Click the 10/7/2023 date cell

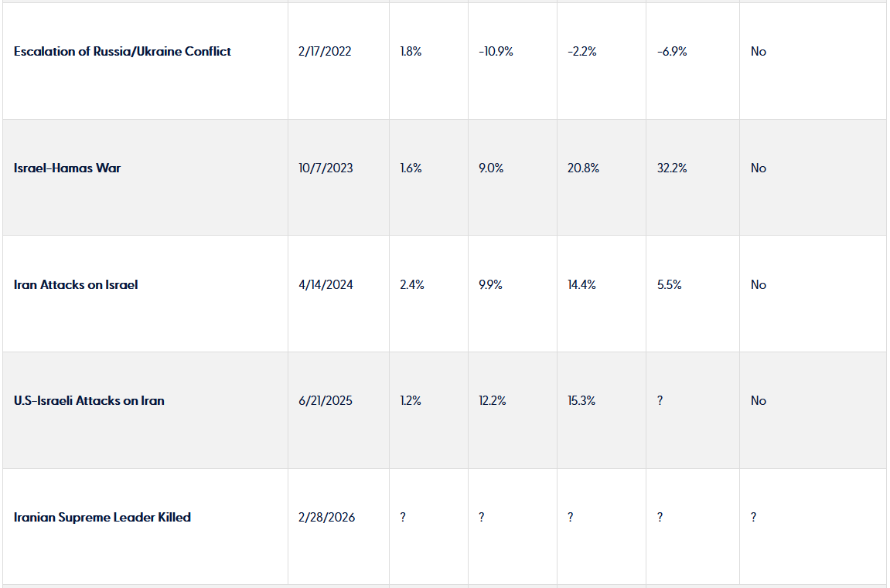(326, 168)
